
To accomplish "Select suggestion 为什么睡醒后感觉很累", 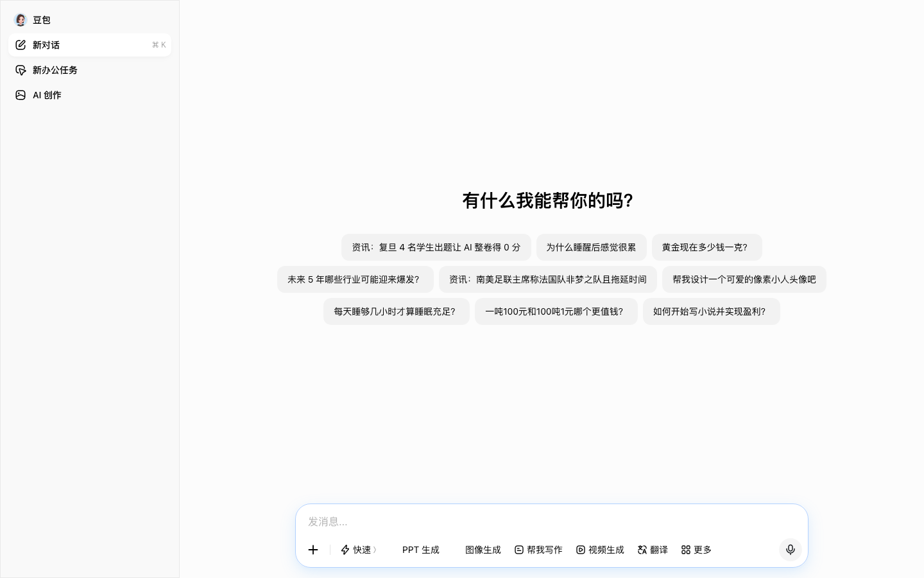I will 592,247.
